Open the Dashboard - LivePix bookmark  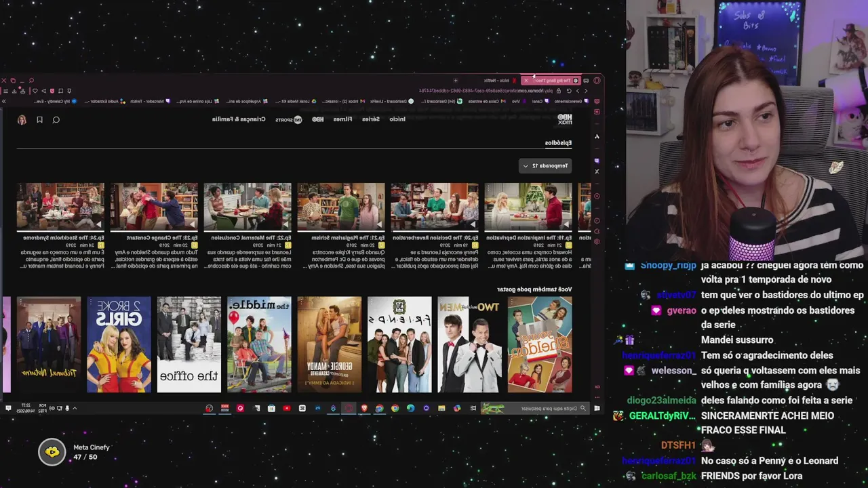click(392, 101)
